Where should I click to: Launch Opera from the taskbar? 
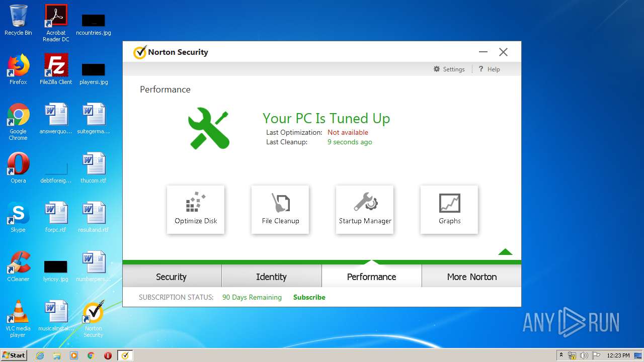pos(108,355)
